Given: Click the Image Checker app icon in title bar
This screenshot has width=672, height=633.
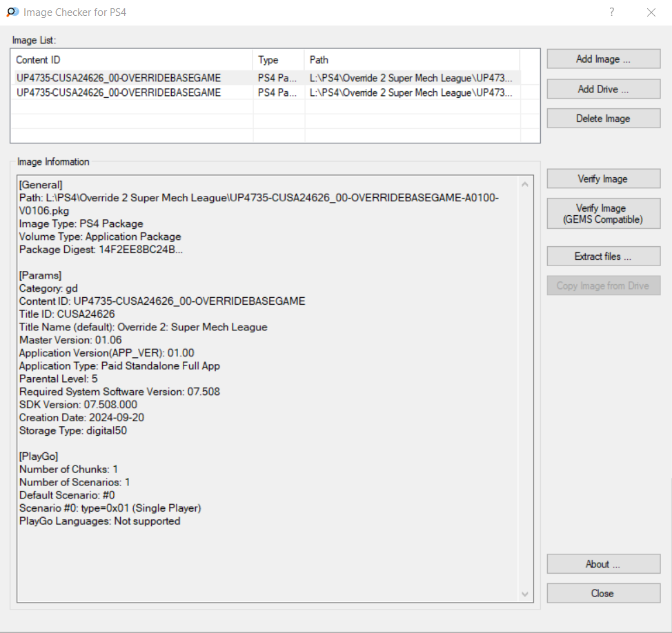Looking at the screenshot, I should pos(12,12).
